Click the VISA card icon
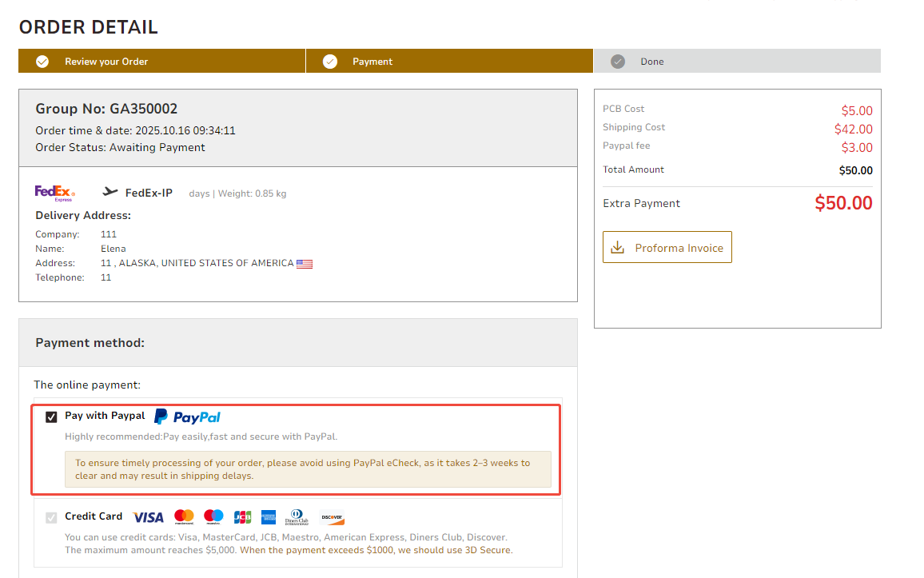Image resolution: width=924 pixels, height=578 pixels. coord(148,517)
